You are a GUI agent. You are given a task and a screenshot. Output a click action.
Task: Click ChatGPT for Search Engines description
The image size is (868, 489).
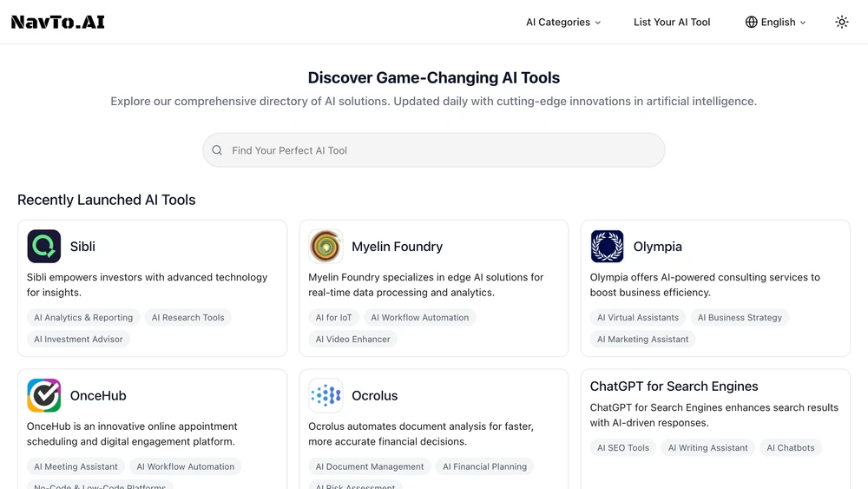pyautogui.click(x=714, y=415)
